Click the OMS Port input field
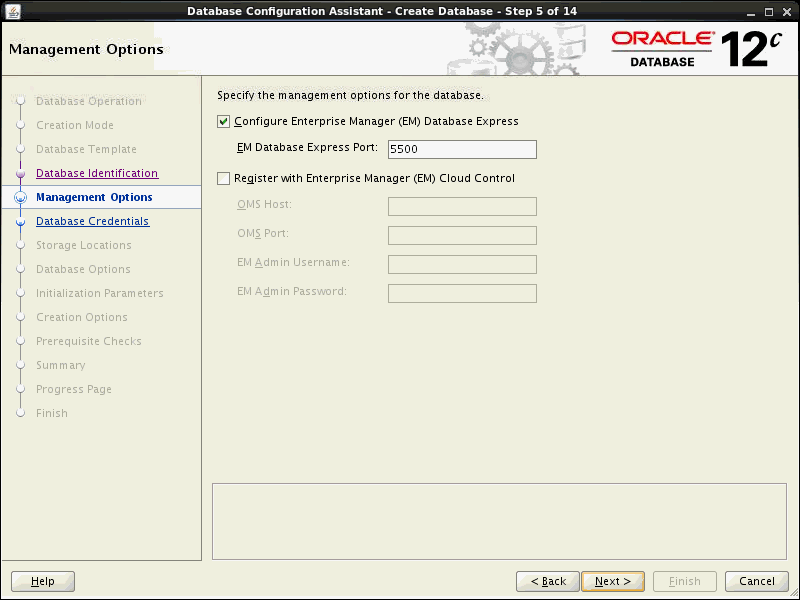Image resolution: width=800 pixels, height=600 pixels. [462, 235]
